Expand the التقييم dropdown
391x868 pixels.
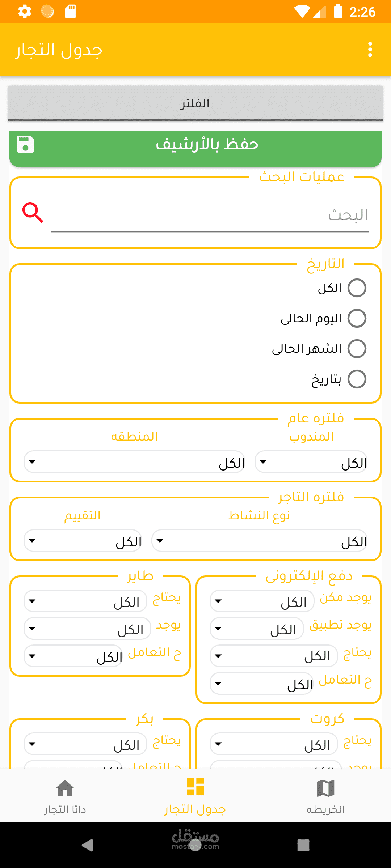[83, 541]
